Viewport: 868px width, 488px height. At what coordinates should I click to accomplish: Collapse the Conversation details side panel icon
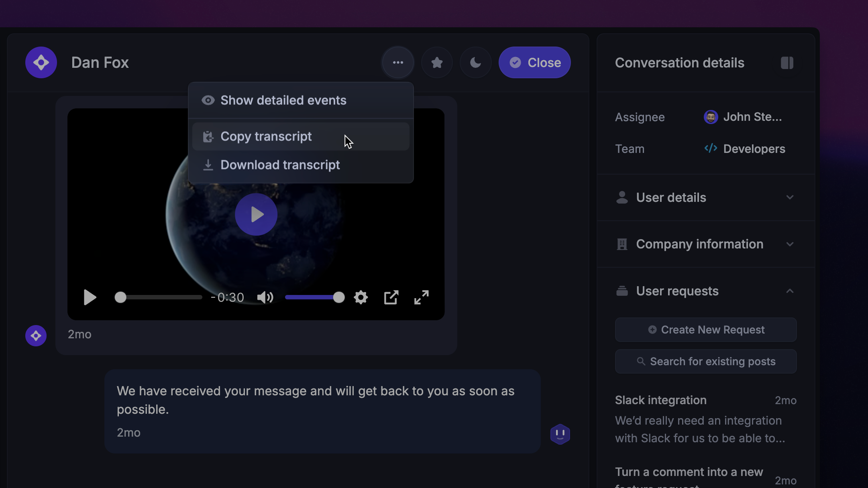(787, 63)
